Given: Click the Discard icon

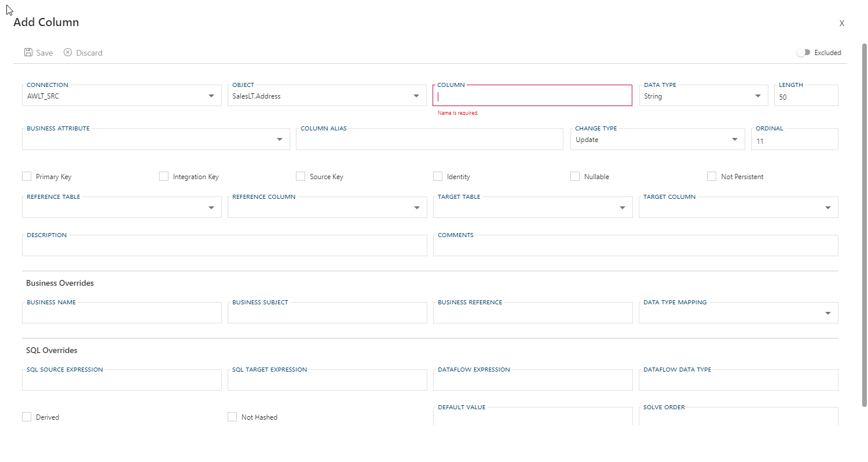Looking at the screenshot, I should (x=68, y=52).
